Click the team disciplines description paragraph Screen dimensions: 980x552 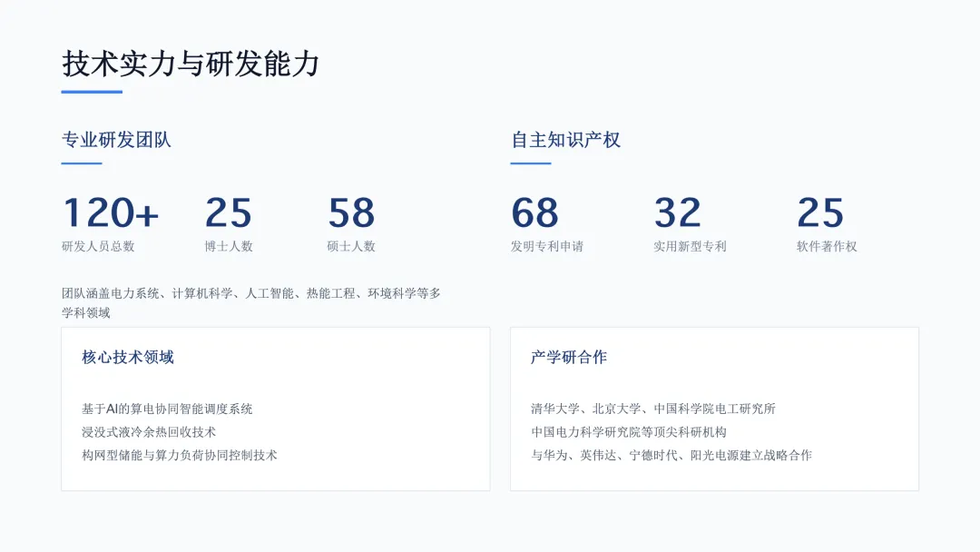pos(251,302)
